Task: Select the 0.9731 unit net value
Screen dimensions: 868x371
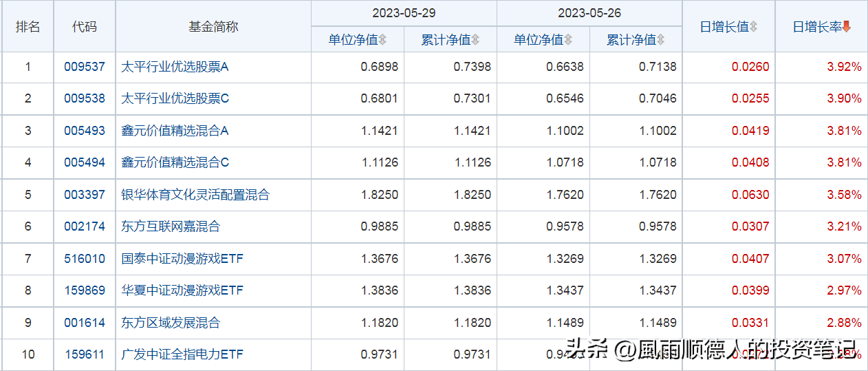Action: (x=380, y=354)
